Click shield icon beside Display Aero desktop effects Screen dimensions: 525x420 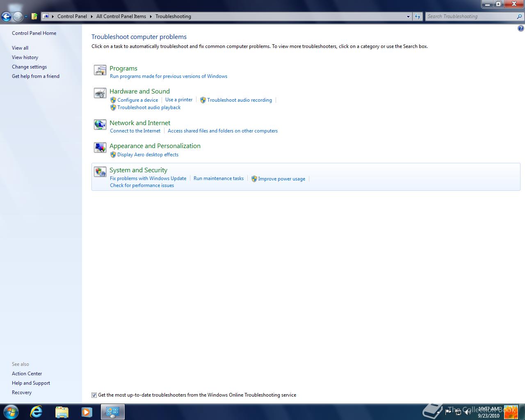coord(113,155)
